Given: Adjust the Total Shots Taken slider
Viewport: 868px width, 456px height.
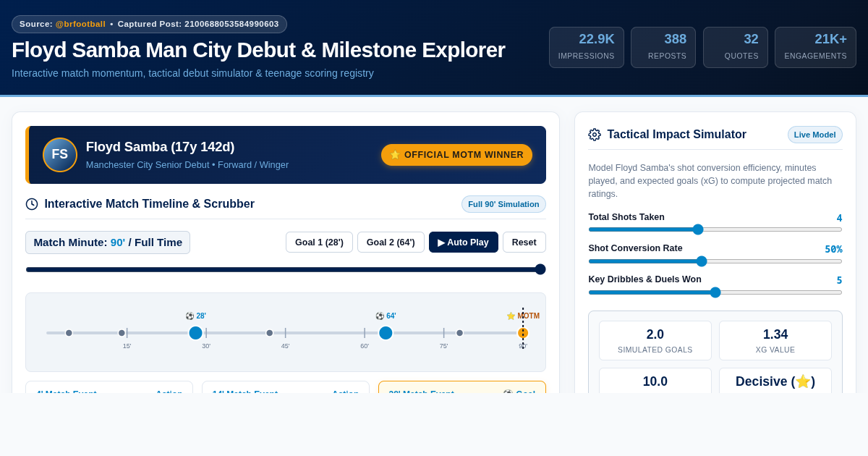Looking at the screenshot, I should click(x=715, y=229).
